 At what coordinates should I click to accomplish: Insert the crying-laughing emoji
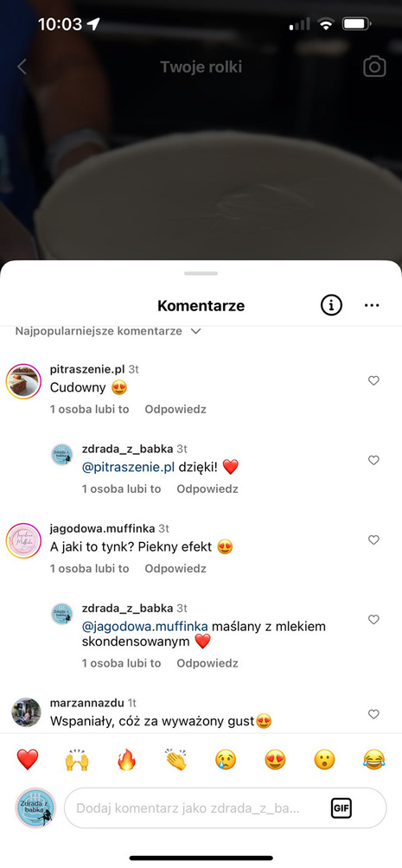[373, 759]
